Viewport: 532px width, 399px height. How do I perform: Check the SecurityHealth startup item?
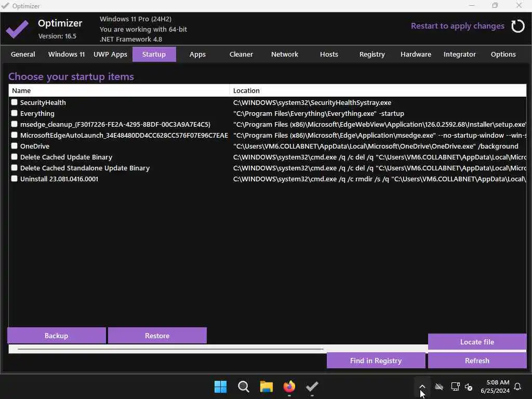tap(14, 102)
